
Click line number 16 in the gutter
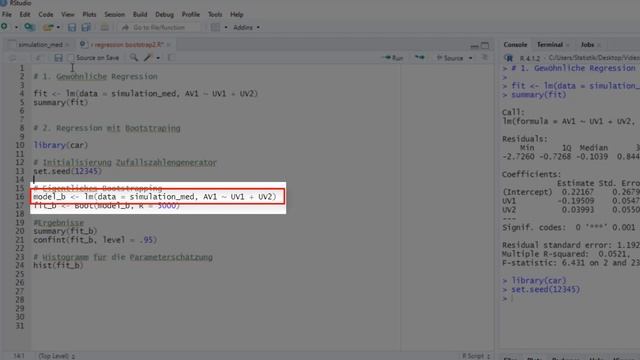point(20,197)
